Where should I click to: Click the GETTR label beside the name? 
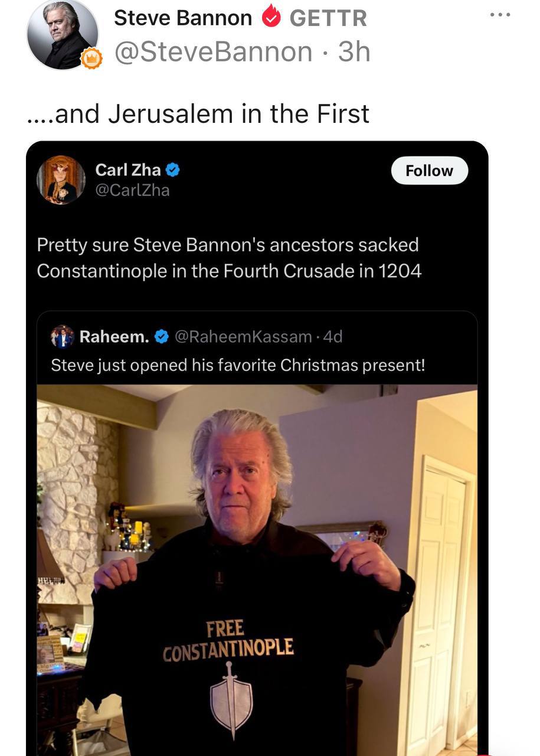[328, 18]
